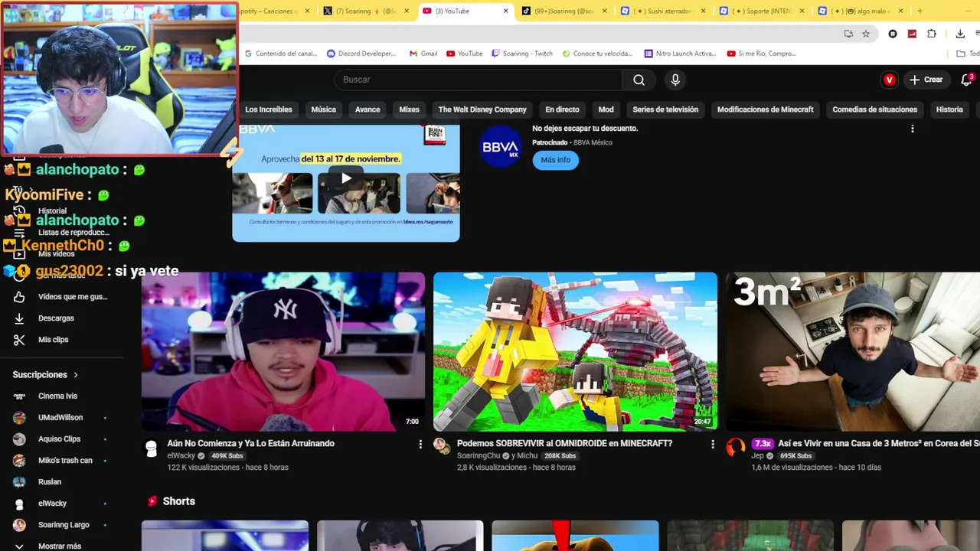Select the Avance filter chip
Image resolution: width=980 pixels, height=551 pixels.
pos(367,109)
